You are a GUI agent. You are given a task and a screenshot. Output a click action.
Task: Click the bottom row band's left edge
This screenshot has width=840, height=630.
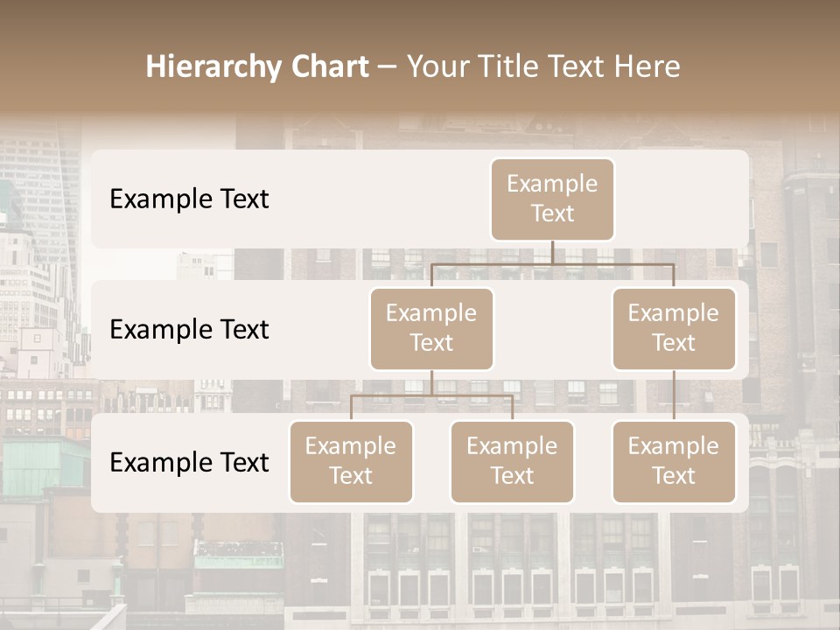tap(98, 463)
